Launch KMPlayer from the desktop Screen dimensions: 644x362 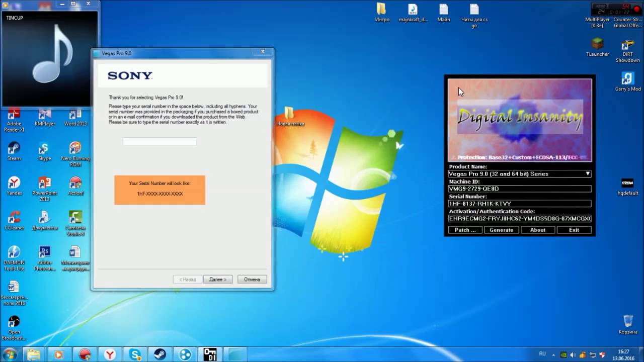[x=45, y=117]
